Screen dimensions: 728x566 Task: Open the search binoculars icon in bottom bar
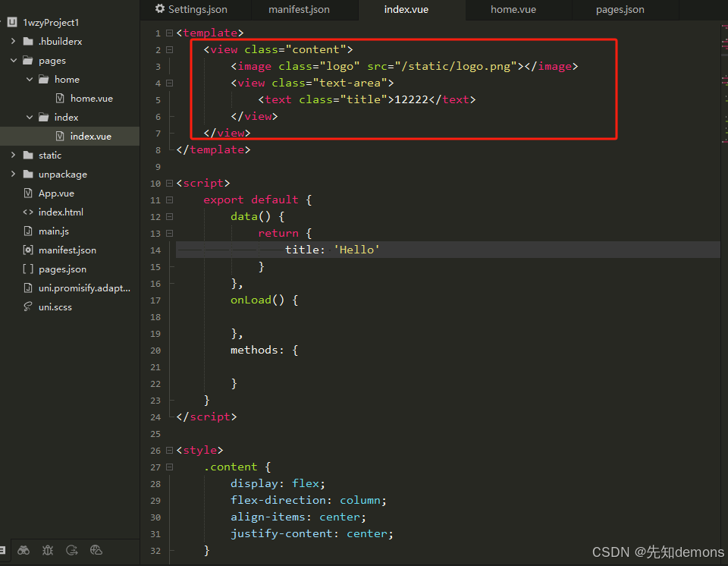pyautogui.click(x=24, y=551)
